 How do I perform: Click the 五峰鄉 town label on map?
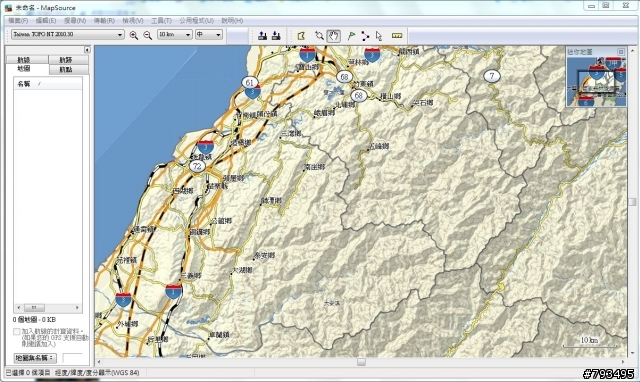tap(379, 146)
